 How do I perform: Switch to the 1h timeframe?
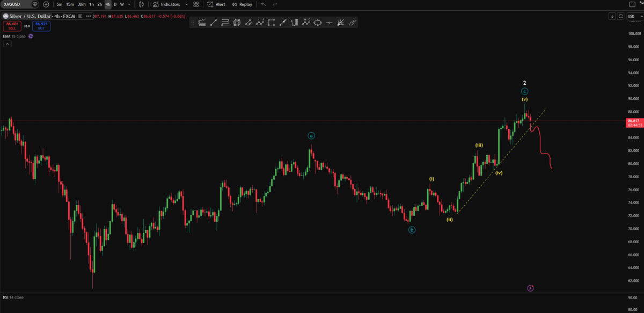point(92,4)
